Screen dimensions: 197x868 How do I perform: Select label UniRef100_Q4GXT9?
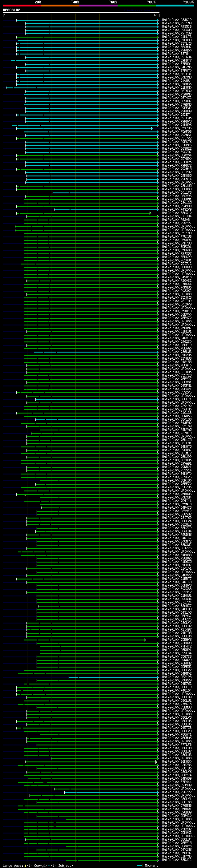pos(177,338)
